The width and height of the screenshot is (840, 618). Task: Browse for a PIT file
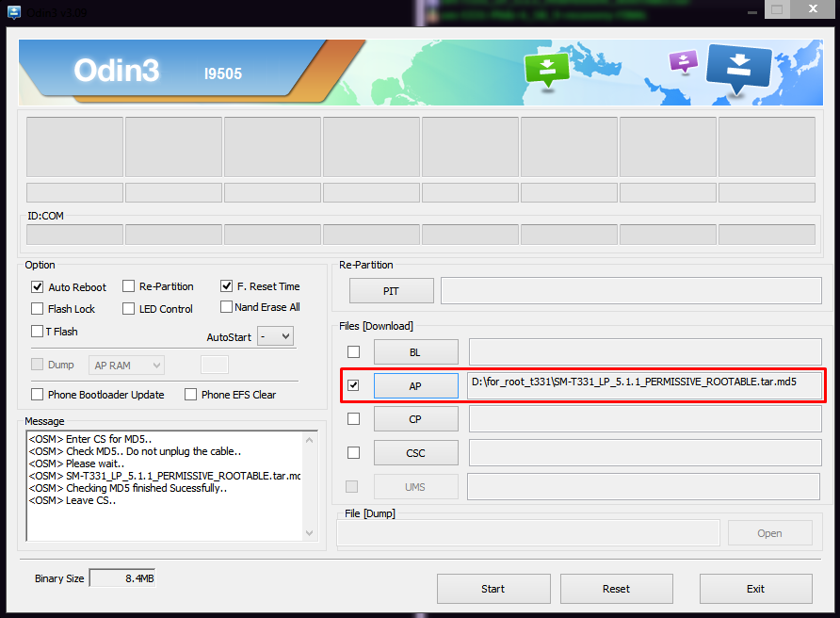click(x=391, y=291)
